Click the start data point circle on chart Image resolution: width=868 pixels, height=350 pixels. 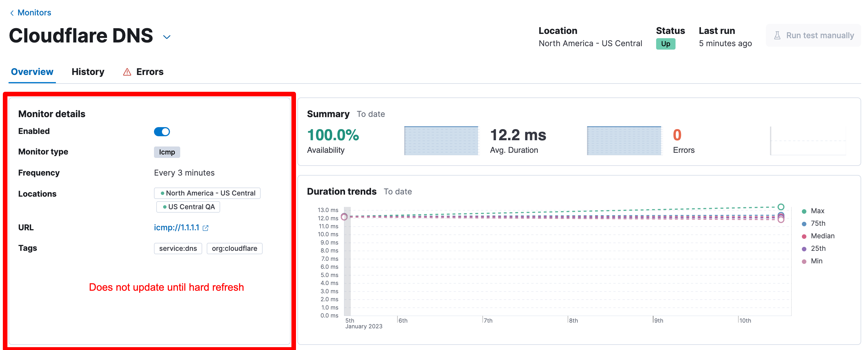click(344, 217)
